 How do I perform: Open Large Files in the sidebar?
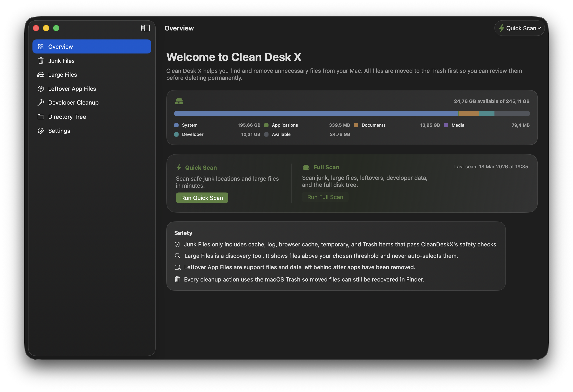coord(92,75)
